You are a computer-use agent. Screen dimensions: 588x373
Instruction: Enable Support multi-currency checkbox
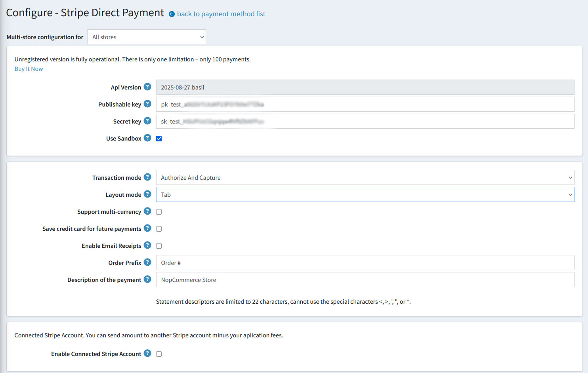159,212
